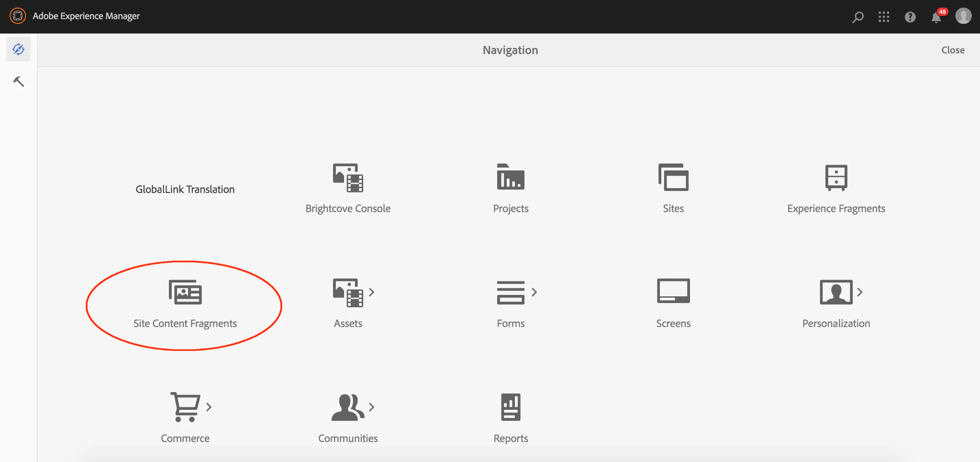Screen dimensions: 980x462
Task: Open the Screens icon
Action: pyautogui.click(x=673, y=291)
